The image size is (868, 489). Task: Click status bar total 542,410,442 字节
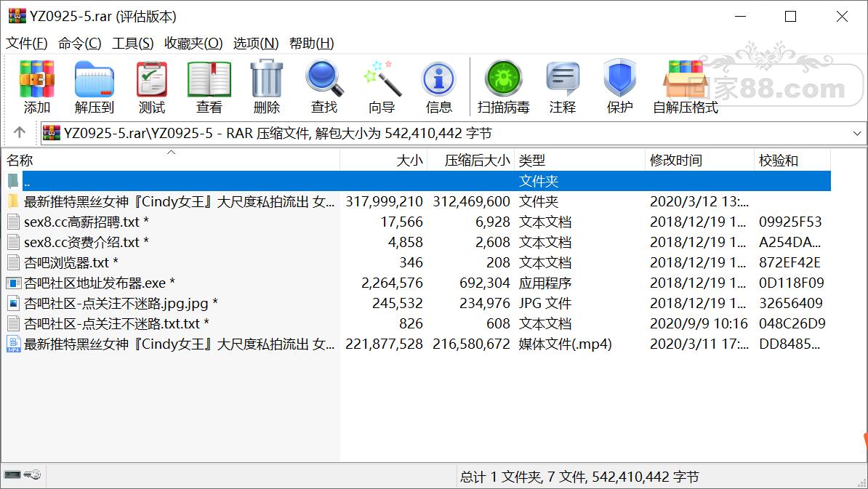646,477
